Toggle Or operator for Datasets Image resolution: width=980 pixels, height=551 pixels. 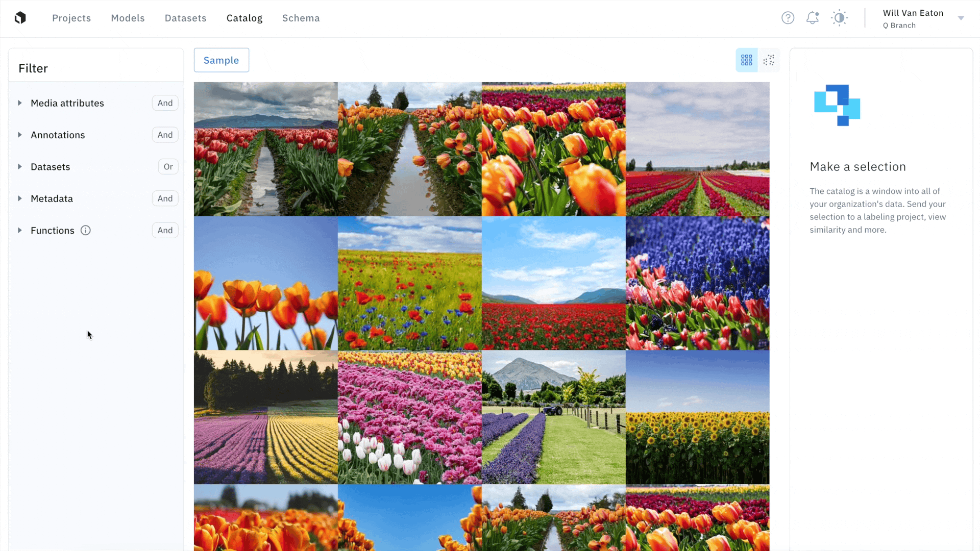[x=168, y=167]
